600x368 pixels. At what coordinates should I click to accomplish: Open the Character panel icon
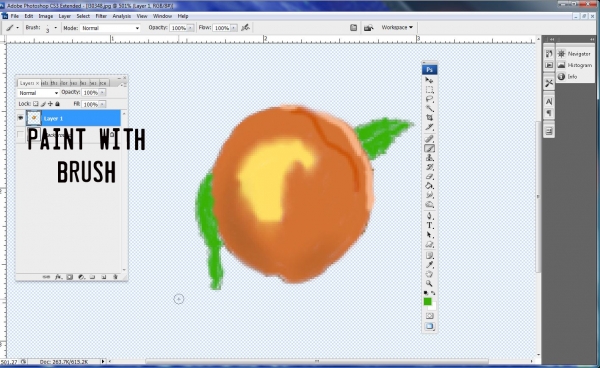click(x=549, y=101)
